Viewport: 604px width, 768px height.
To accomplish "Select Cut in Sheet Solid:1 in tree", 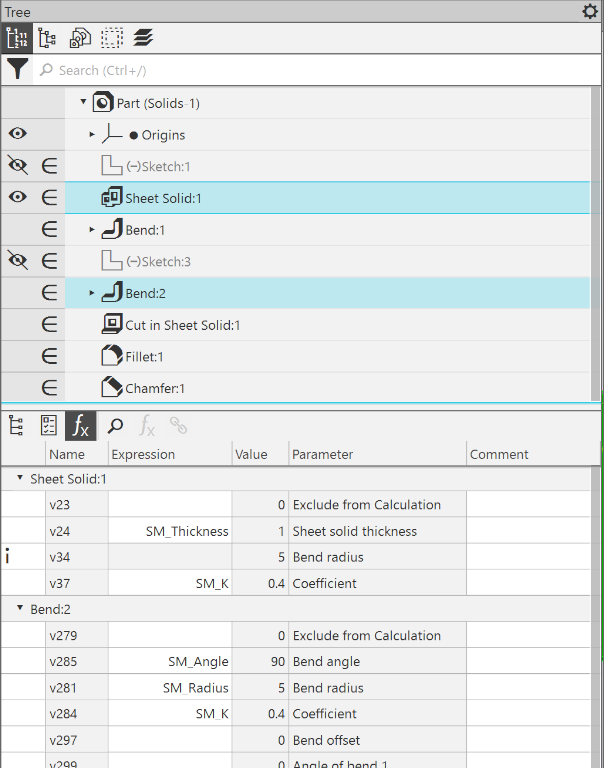I will 182,325.
